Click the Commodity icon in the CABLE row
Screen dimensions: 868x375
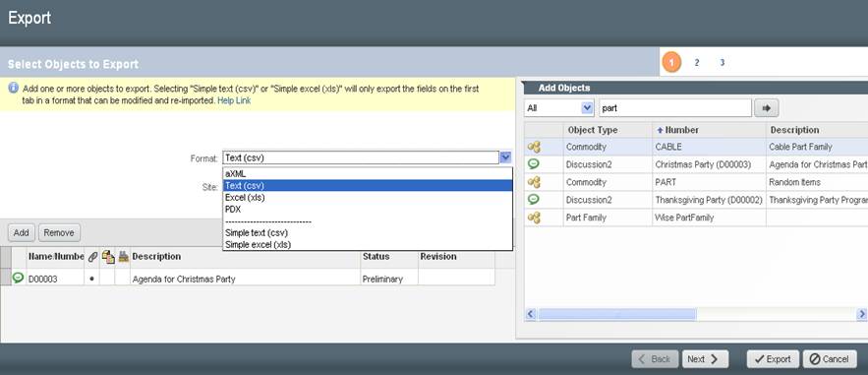tap(534, 147)
